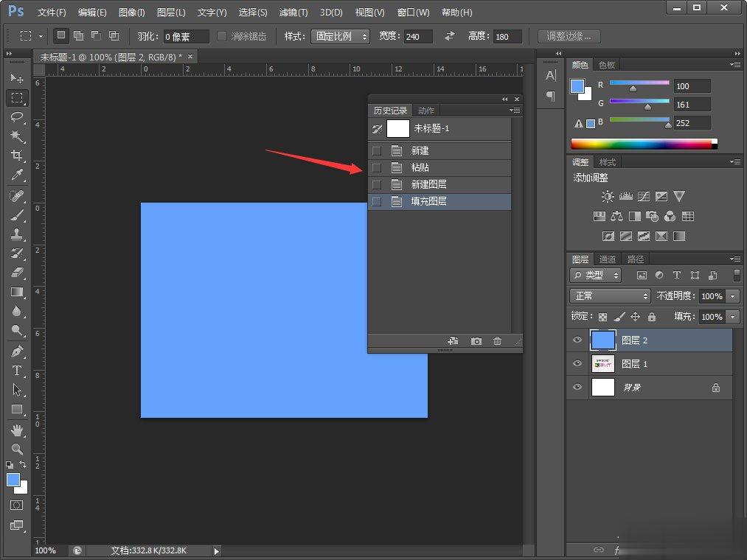Toggle visibility of the 背景 layer
747x560 pixels.
point(577,387)
